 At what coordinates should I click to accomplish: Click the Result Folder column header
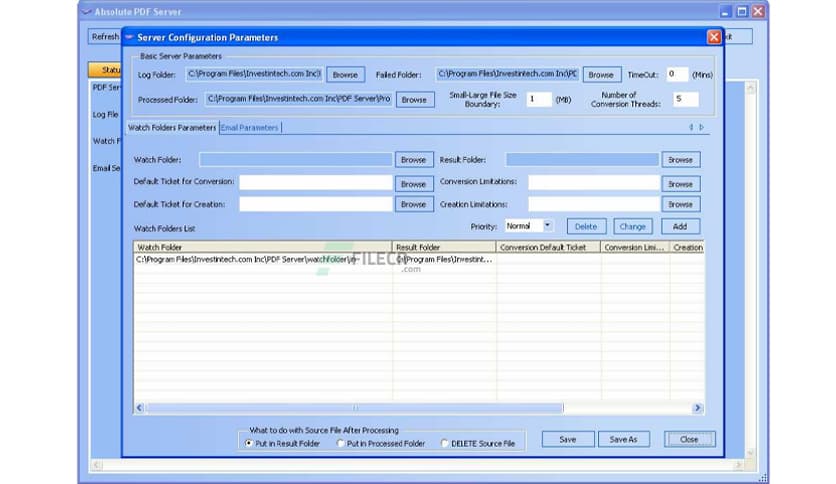click(x=444, y=247)
